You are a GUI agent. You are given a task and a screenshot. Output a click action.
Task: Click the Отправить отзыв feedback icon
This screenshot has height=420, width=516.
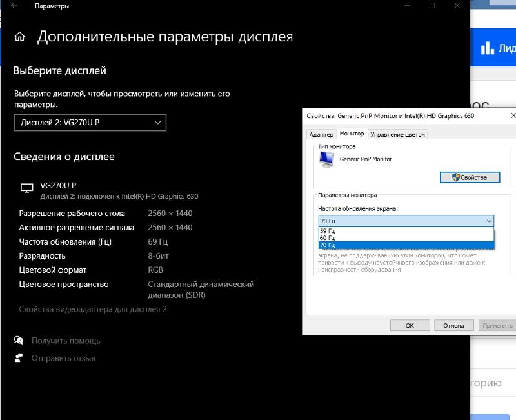click(x=19, y=358)
